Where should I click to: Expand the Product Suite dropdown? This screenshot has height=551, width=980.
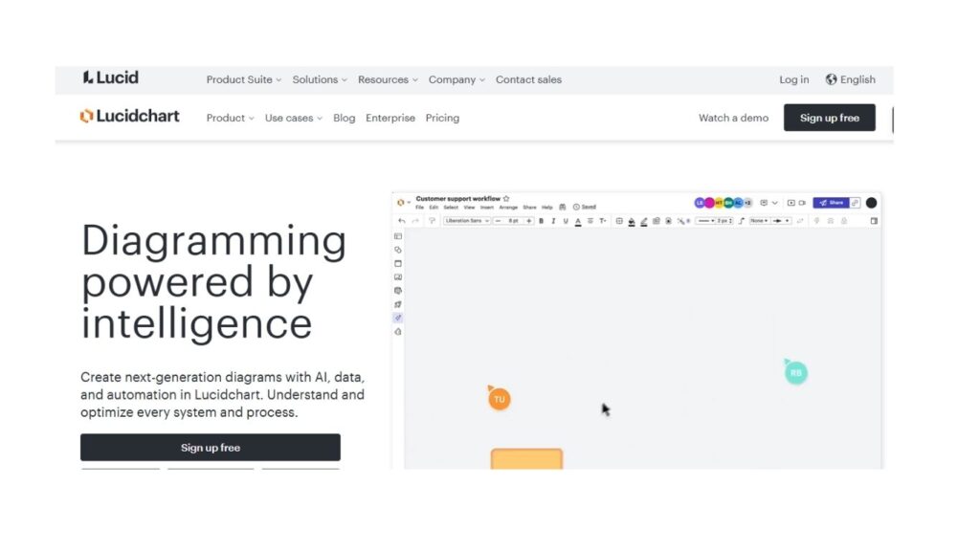(244, 79)
